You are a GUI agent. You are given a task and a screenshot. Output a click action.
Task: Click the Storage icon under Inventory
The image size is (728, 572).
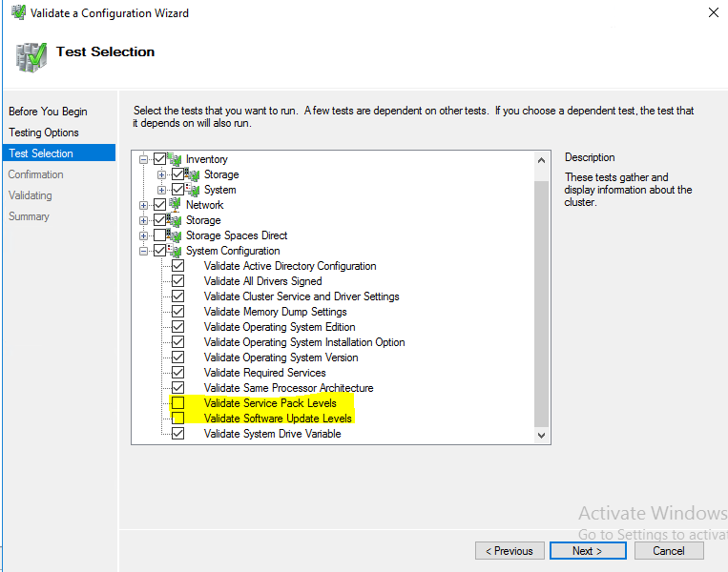point(193,174)
